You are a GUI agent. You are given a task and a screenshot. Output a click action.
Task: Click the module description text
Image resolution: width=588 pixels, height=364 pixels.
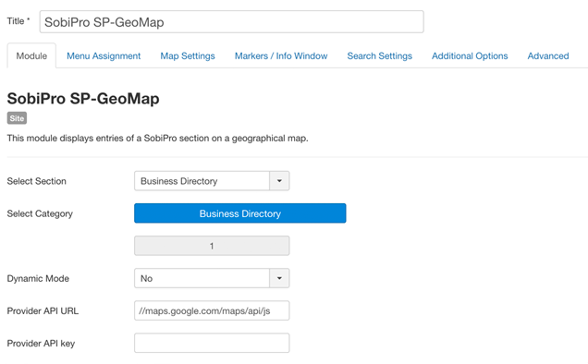tap(157, 139)
